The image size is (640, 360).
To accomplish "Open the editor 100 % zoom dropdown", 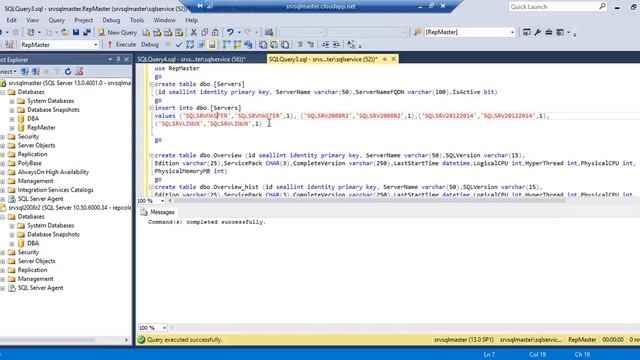I will pos(162,201).
